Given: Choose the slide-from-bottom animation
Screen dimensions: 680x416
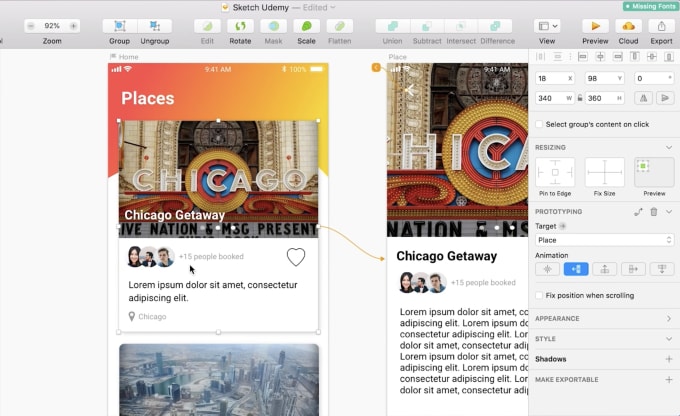Looking at the screenshot, I should [x=605, y=269].
